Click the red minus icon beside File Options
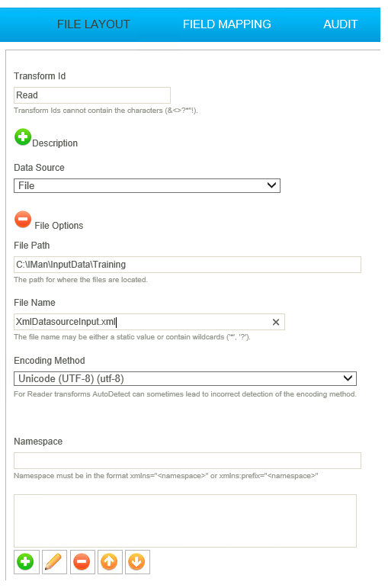 (x=23, y=220)
